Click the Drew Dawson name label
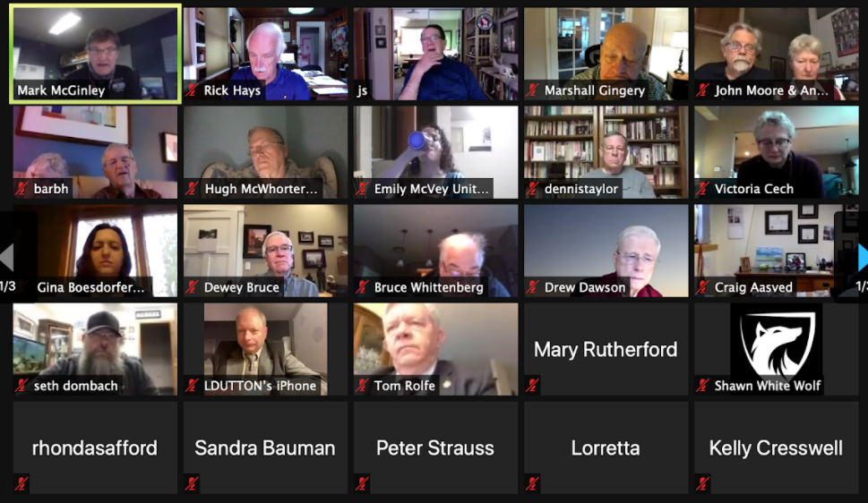 [x=585, y=287]
